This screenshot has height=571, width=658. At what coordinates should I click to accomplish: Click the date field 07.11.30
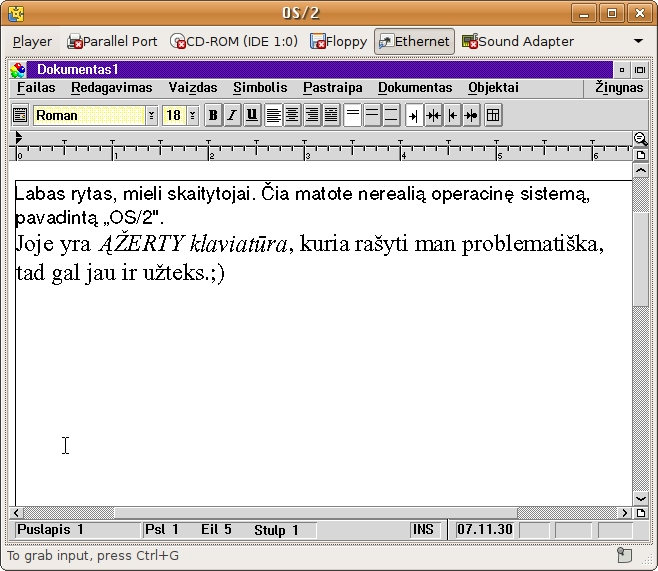(x=485, y=529)
